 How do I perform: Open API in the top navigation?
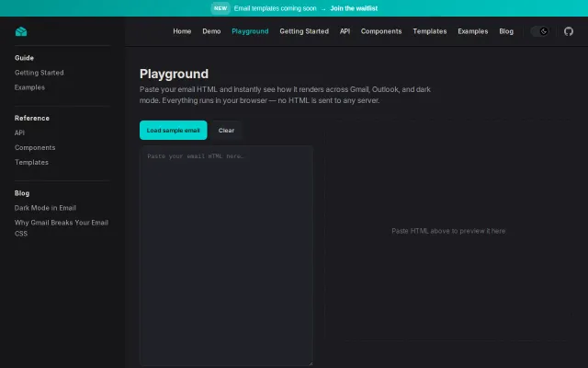[x=345, y=31]
